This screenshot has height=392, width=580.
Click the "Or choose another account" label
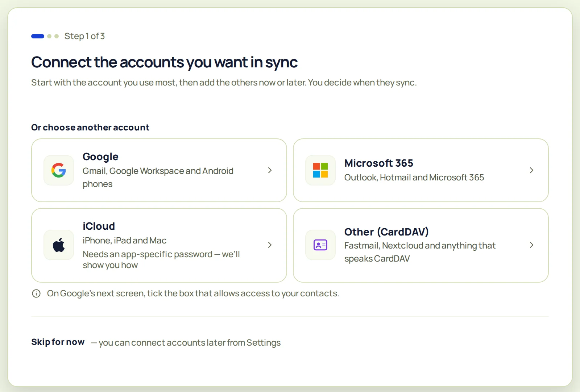[90, 128]
